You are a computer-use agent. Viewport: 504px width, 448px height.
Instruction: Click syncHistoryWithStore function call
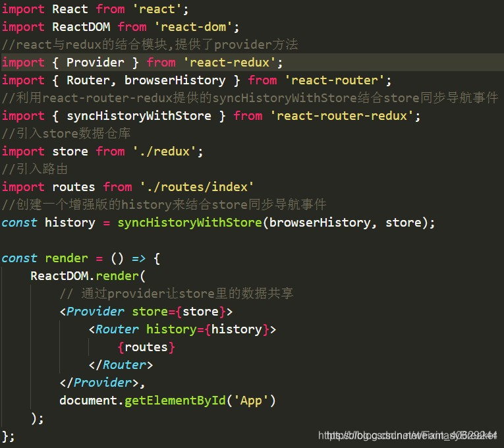[190, 223]
